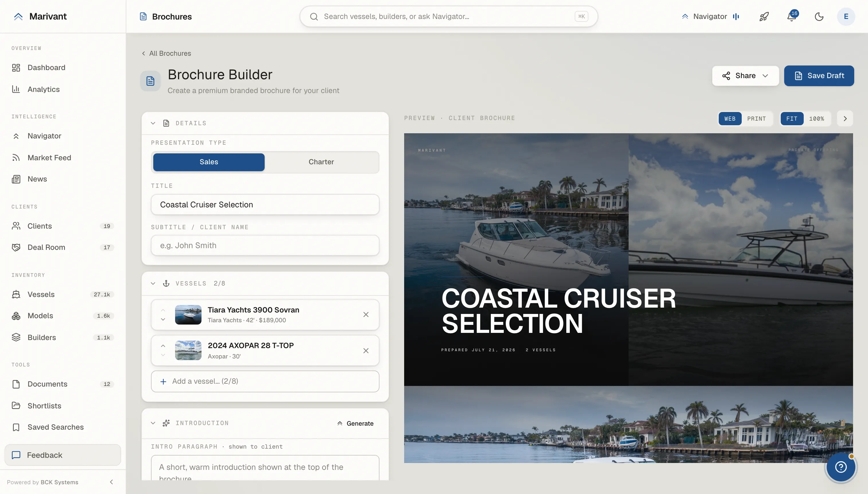Set preview zoom to 100%
The image size is (868, 494).
(x=816, y=119)
